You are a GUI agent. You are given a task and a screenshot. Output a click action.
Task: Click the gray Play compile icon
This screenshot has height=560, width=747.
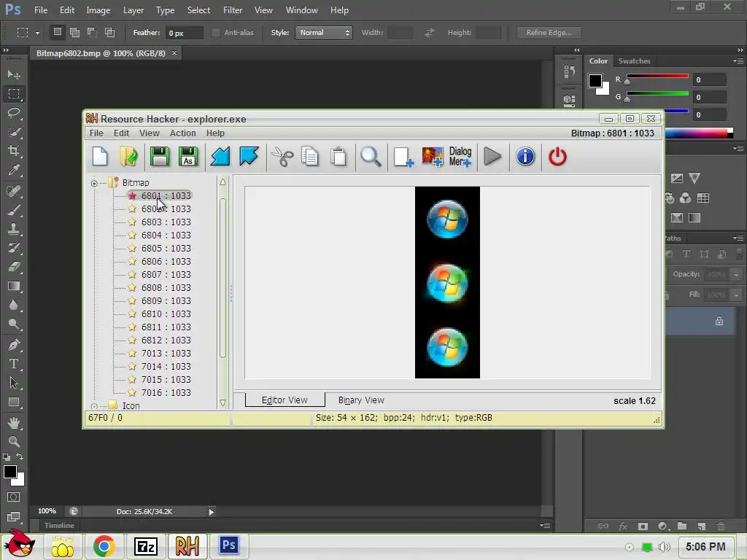tap(492, 157)
